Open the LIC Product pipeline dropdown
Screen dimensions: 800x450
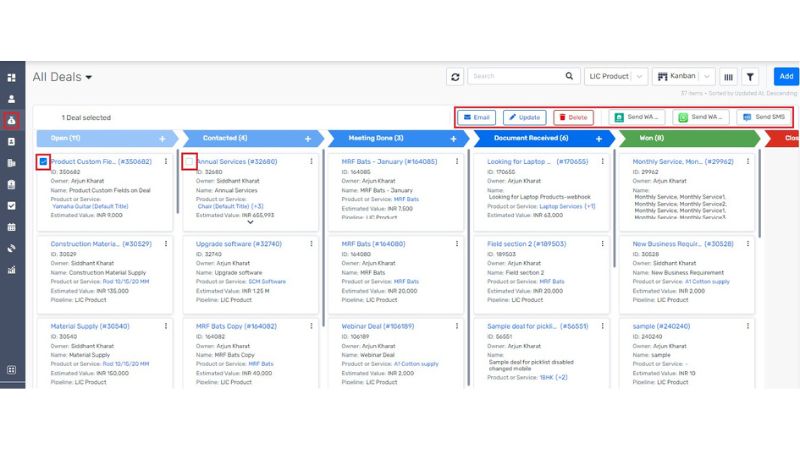click(616, 77)
